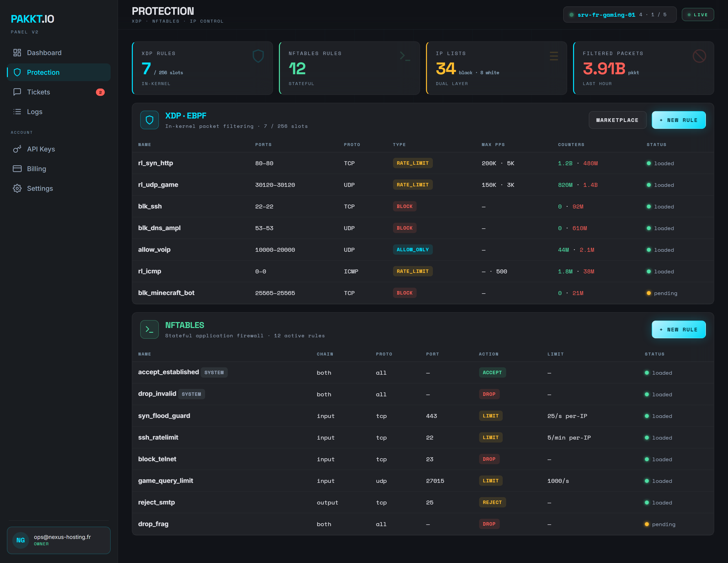Click the allow_voip rule name

coord(154,250)
